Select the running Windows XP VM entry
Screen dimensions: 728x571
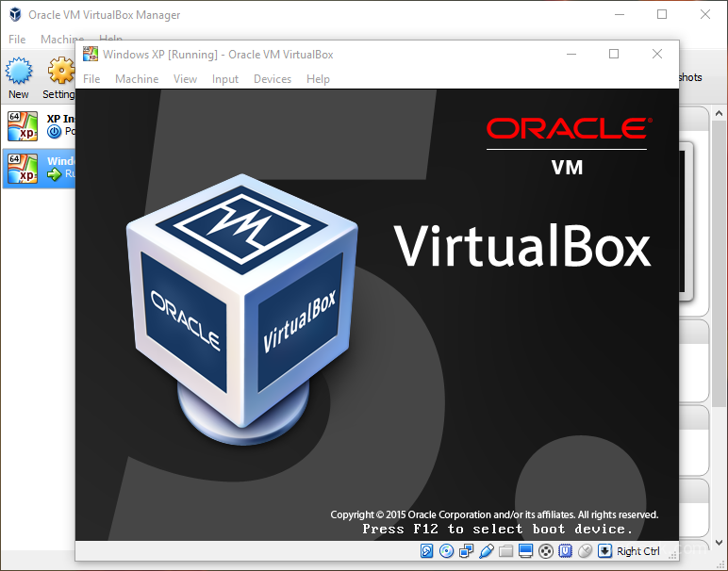(x=39, y=169)
